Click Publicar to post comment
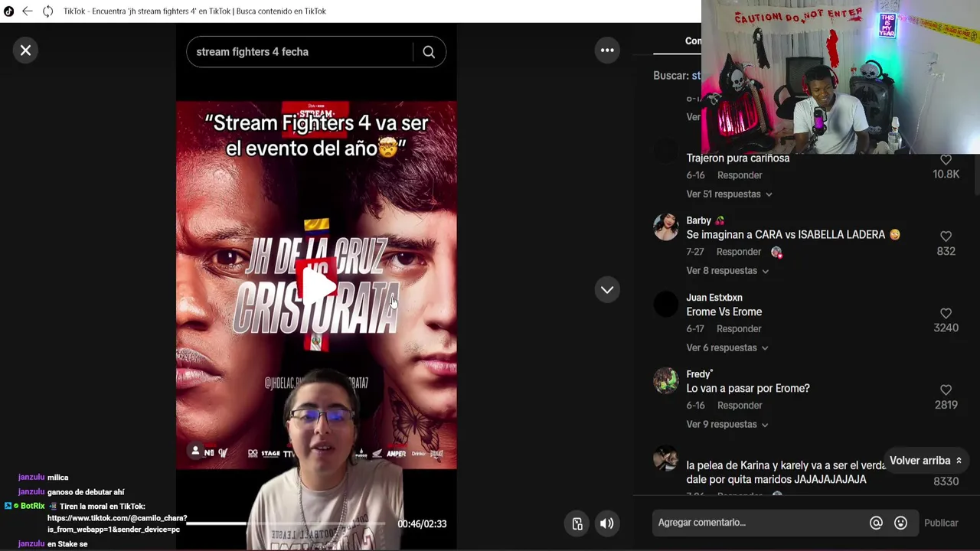 [941, 523]
